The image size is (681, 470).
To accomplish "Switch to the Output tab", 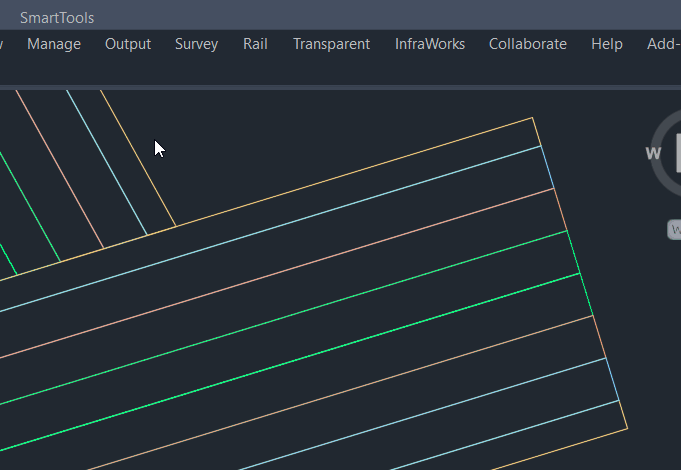I will pyautogui.click(x=128, y=44).
